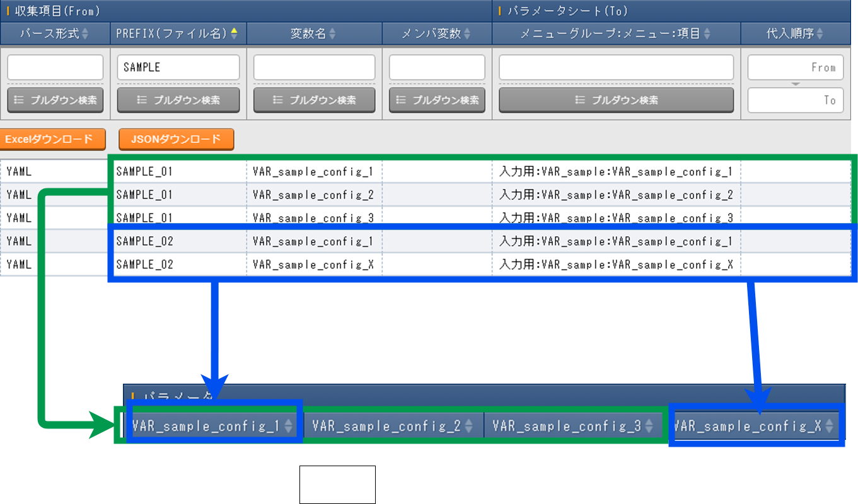Viewport: 858px width, 504px height.
Task: Open プルダウン検索 under パース形式
Action: pos(55,100)
